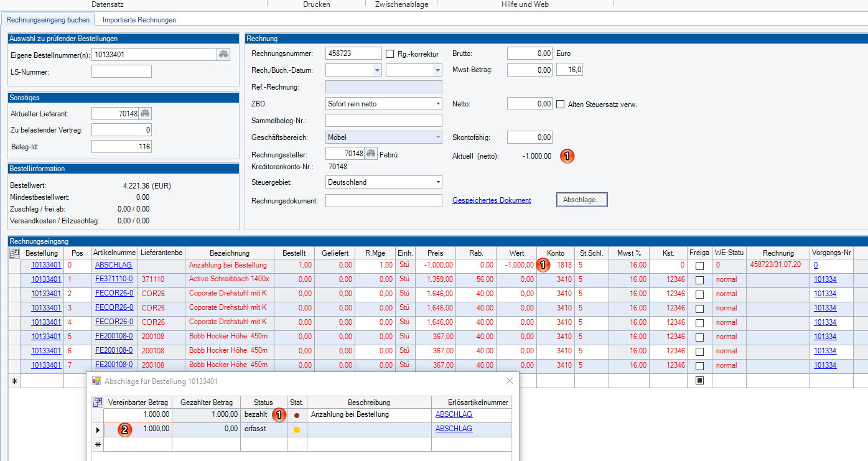Switch to Importierte Rechnungen tab
The height and width of the screenshot is (461, 868).
[139, 20]
